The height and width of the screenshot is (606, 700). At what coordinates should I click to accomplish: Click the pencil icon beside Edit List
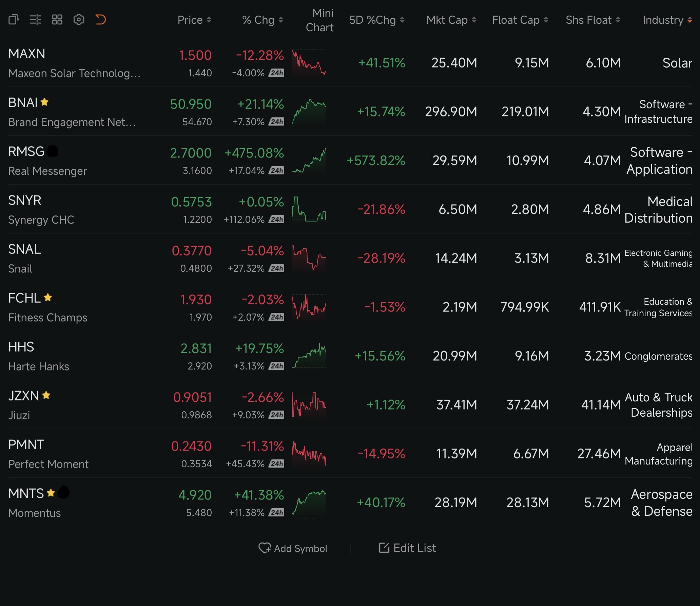tap(384, 548)
